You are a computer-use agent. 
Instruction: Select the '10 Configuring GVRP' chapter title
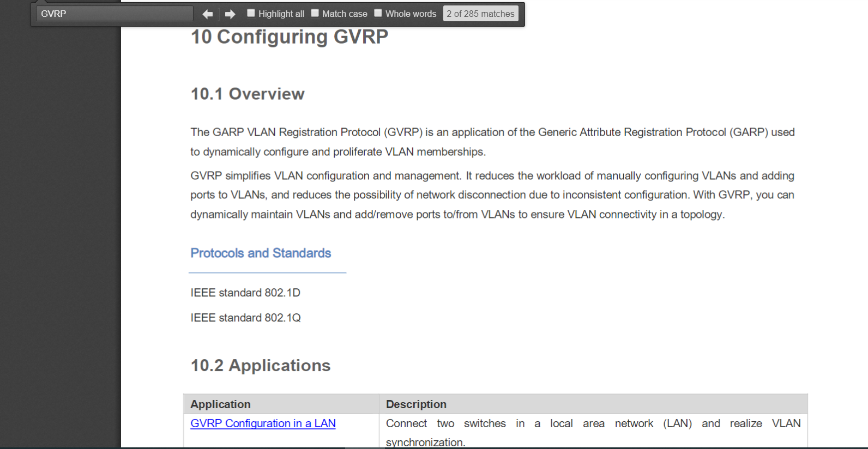tap(289, 37)
